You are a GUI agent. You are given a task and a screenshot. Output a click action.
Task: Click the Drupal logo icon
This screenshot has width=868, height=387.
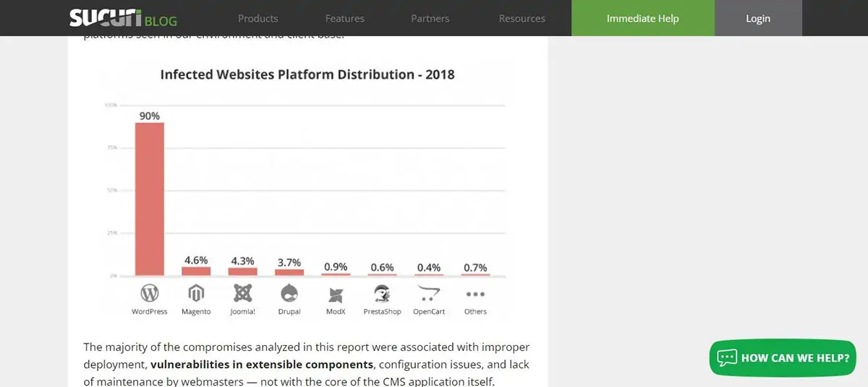coord(289,293)
